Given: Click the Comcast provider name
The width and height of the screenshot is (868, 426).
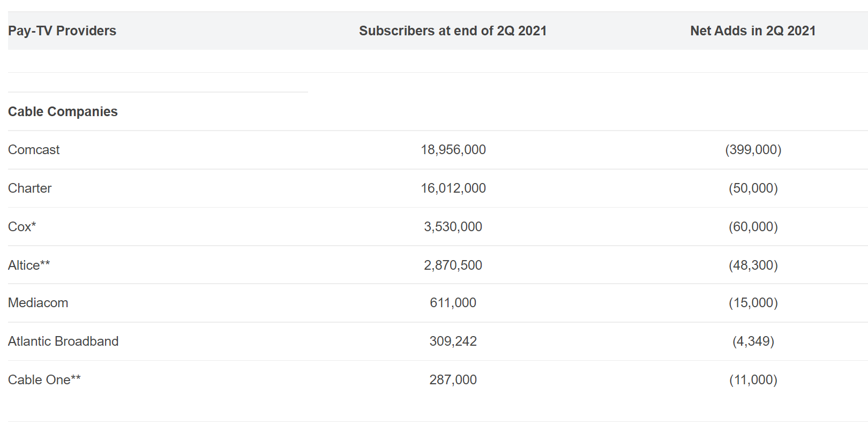Looking at the screenshot, I should 34,150.
